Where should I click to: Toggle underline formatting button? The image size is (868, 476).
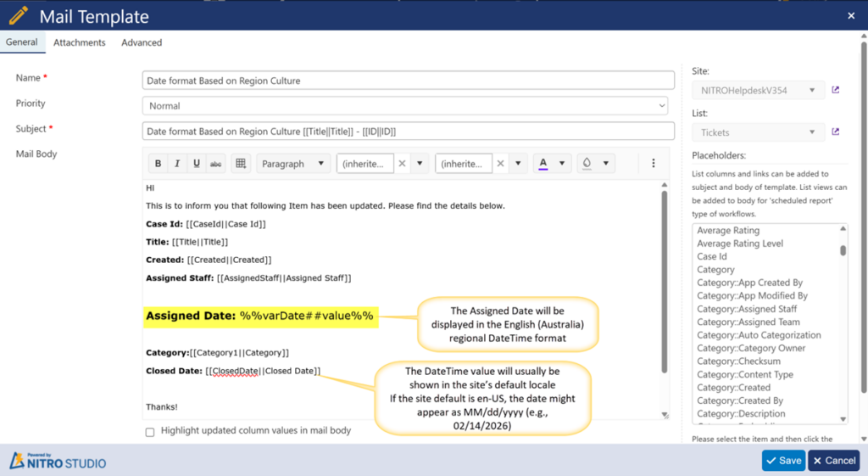(x=197, y=164)
